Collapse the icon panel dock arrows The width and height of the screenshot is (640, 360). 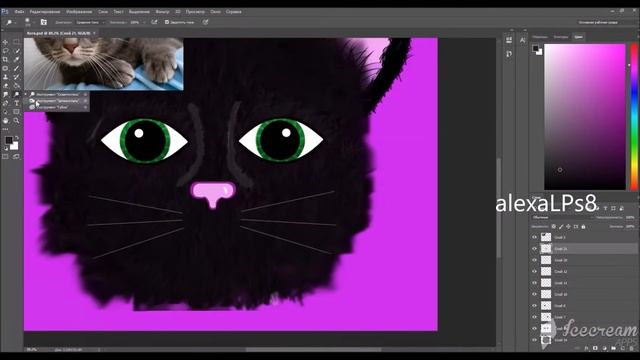click(x=512, y=30)
